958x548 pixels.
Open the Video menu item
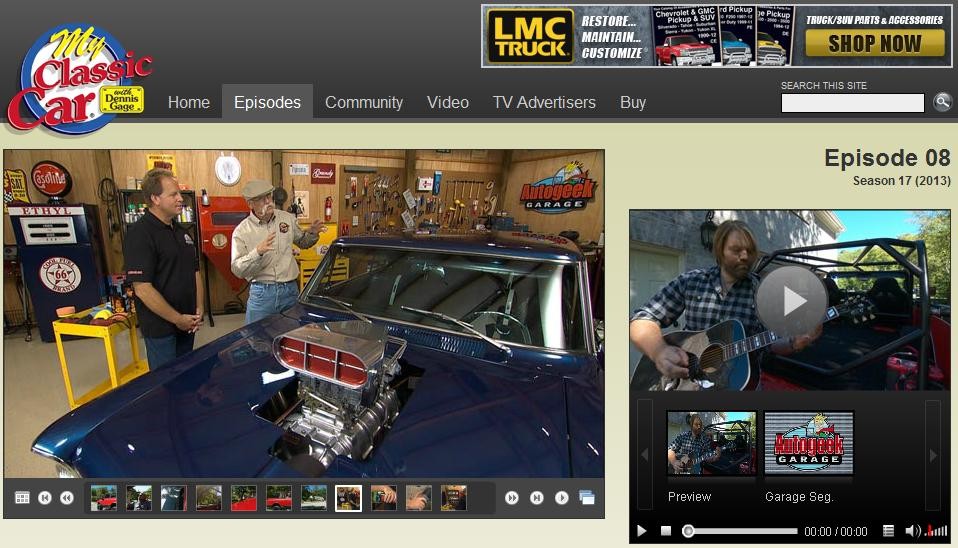coord(448,102)
